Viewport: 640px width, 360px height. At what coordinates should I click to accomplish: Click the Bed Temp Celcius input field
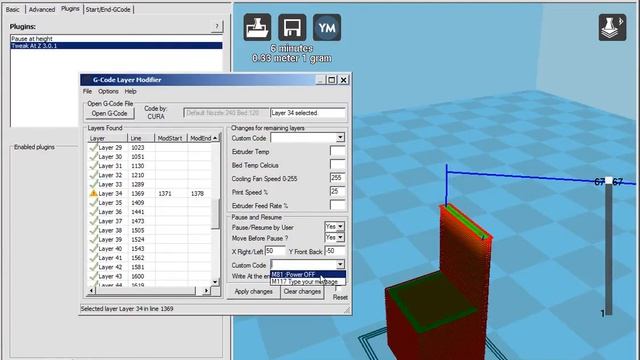(x=338, y=164)
